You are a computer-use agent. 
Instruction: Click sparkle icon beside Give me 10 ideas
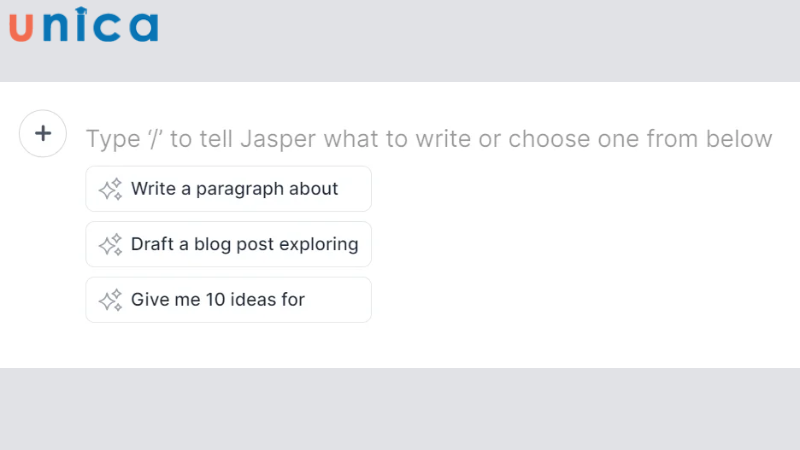(110, 300)
